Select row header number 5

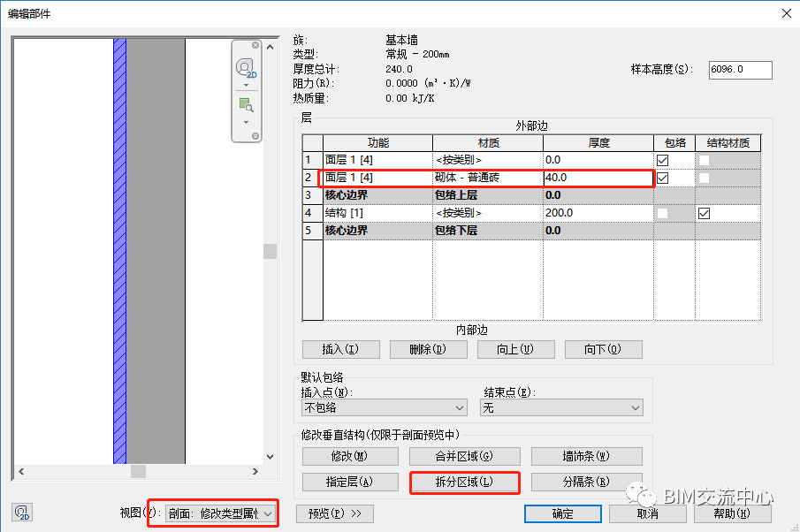pyautogui.click(x=312, y=231)
